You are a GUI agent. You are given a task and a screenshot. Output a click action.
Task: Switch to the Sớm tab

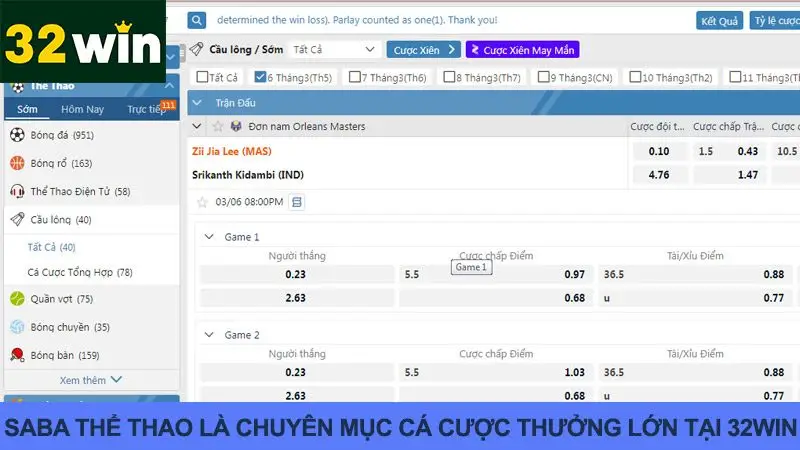(x=27, y=109)
